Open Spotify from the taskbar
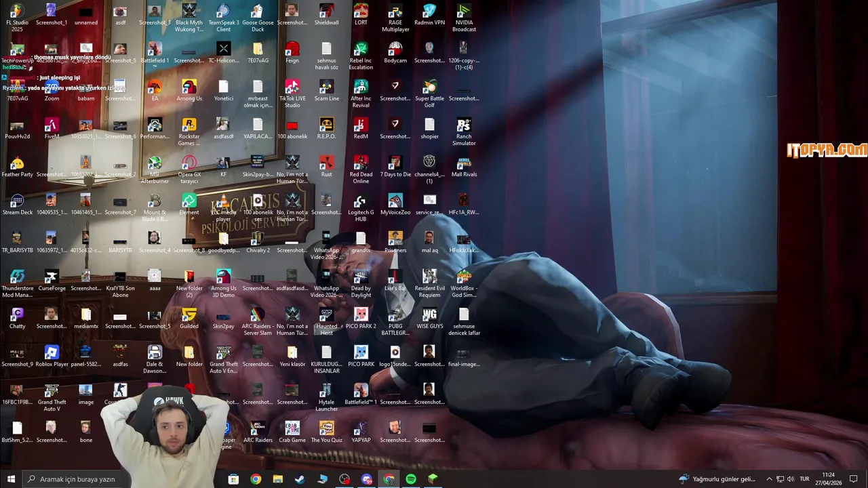 [x=410, y=479]
